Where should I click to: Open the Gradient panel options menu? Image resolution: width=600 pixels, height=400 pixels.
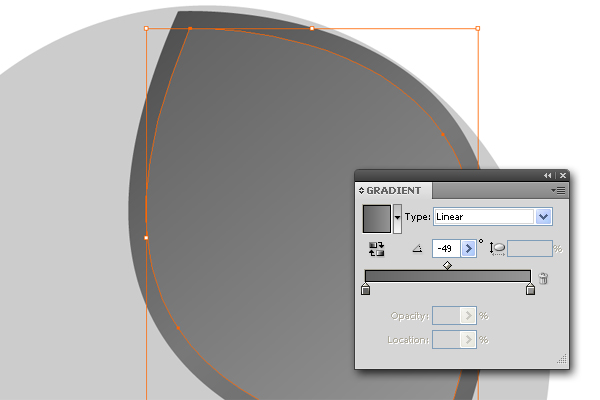pos(558,190)
